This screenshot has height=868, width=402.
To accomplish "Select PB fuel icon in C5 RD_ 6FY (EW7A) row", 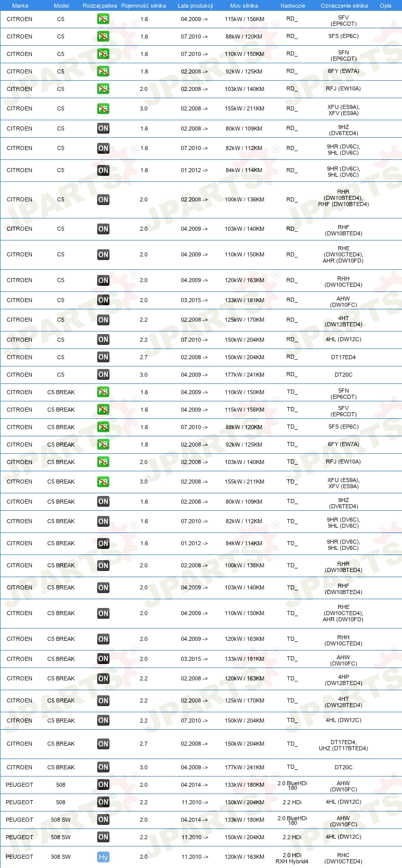I will (x=103, y=71).
